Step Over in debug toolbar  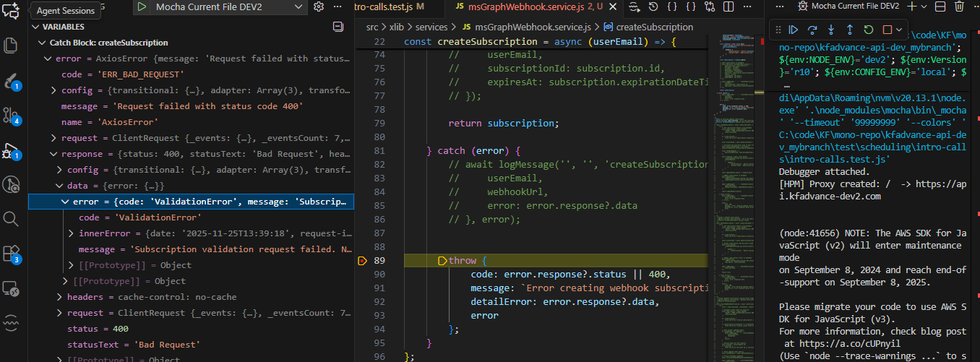[x=812, y=30]
